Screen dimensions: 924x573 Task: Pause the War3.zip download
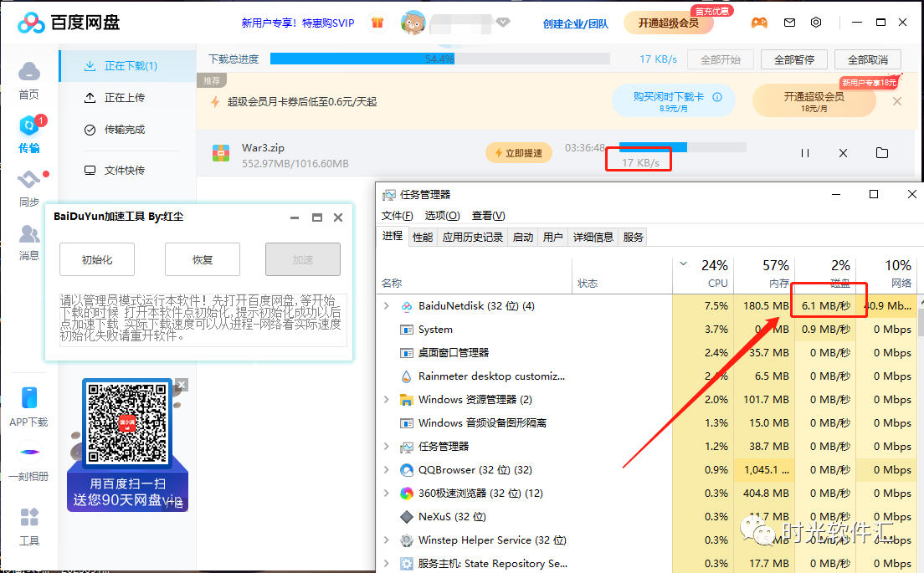(805, 153)
